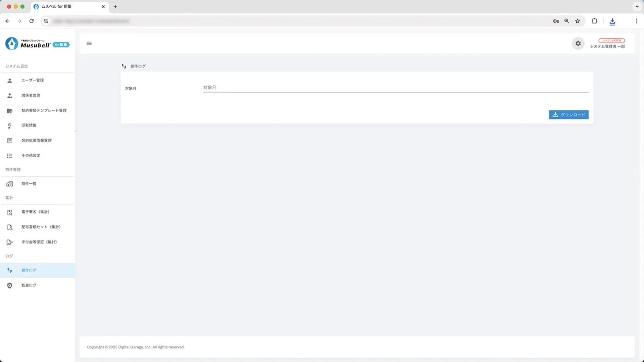This screenshot has width=644, height=362.
Task: Click the Musubell logo
Action: pos(37,44)
